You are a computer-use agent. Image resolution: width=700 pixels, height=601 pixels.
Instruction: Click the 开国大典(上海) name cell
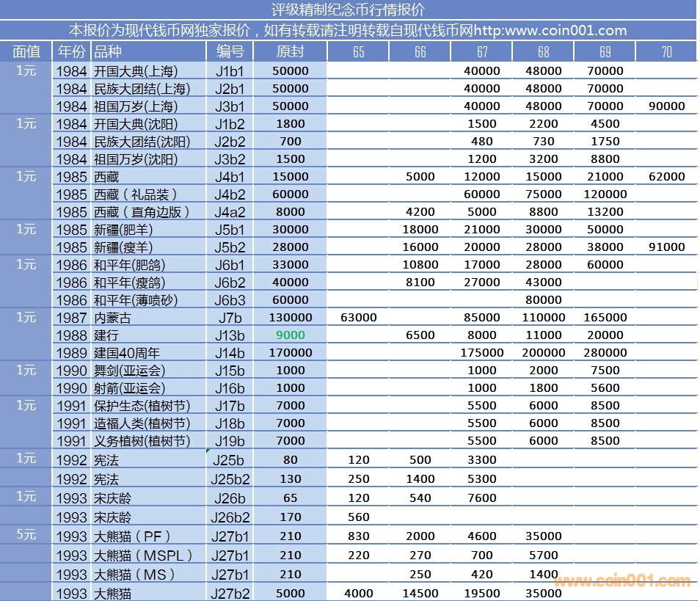pos(136,71)
